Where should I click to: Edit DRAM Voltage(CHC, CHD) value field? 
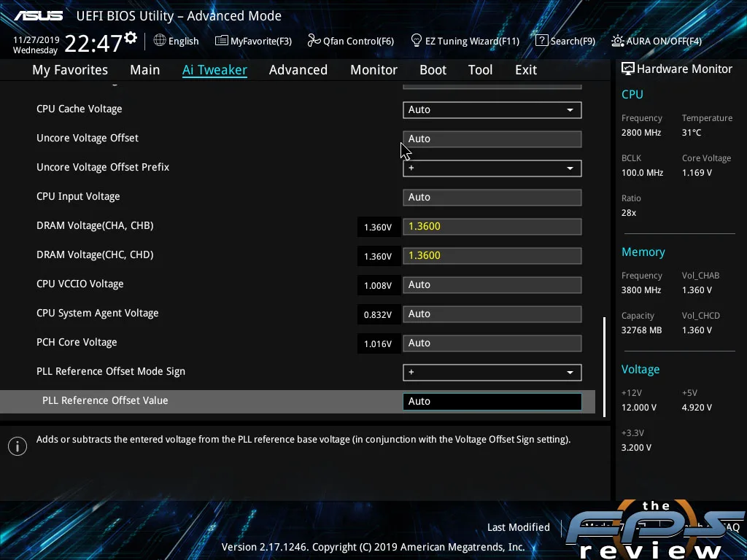pos(492,256)
